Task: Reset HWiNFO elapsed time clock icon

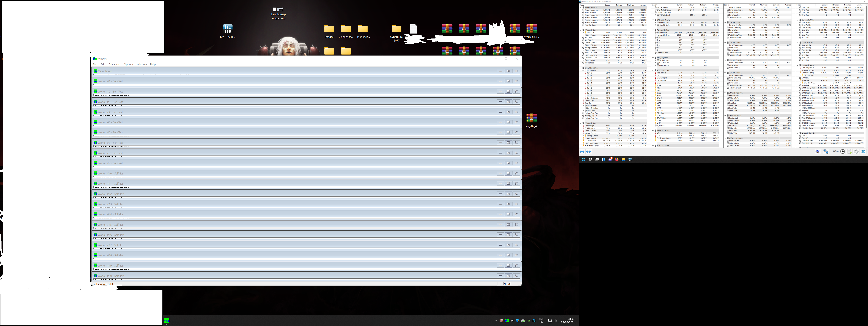Action: [842, 152]
